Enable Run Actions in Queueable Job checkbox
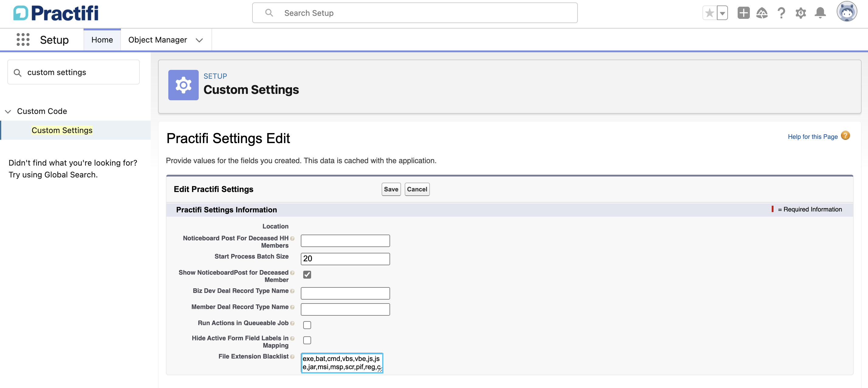This screenshot has width=868, height=388. click(307, 325)
